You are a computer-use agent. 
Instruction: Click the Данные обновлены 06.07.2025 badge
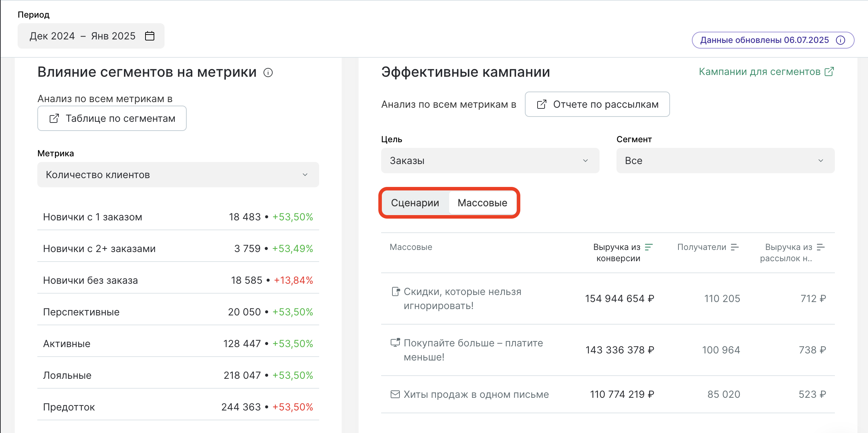pos(773,40)
